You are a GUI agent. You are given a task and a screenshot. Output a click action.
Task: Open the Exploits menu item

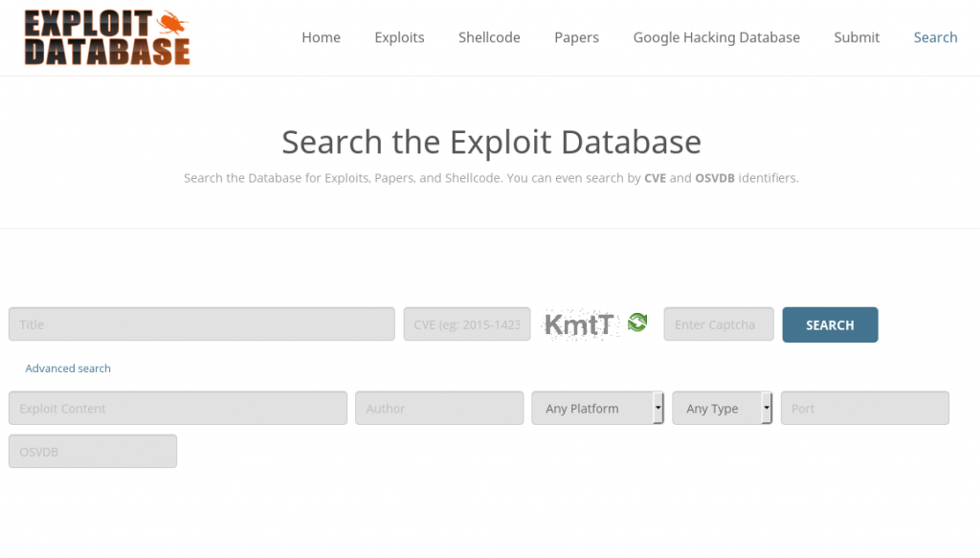(399, 37)
